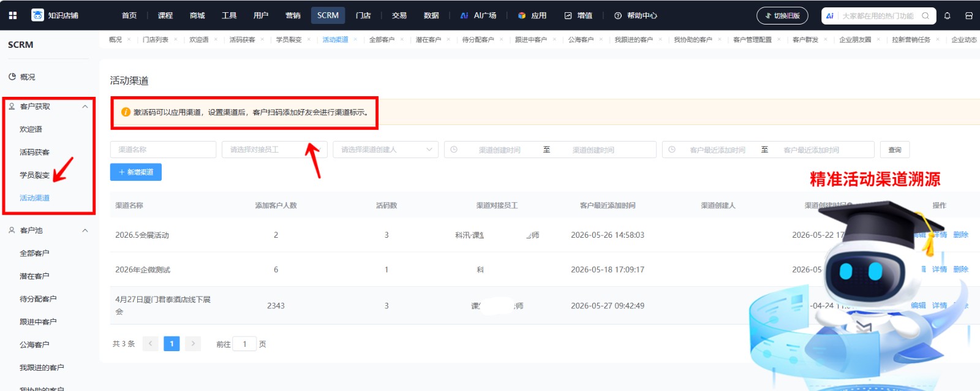Viewport: 980px width, 391px height.
Task: Close the 欢迎语 page tab
Action: click(216, 40)
